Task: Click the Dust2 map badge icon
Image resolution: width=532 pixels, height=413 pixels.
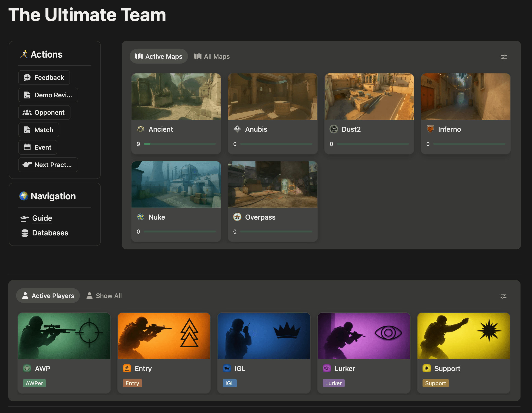Action: click(333, 129)
